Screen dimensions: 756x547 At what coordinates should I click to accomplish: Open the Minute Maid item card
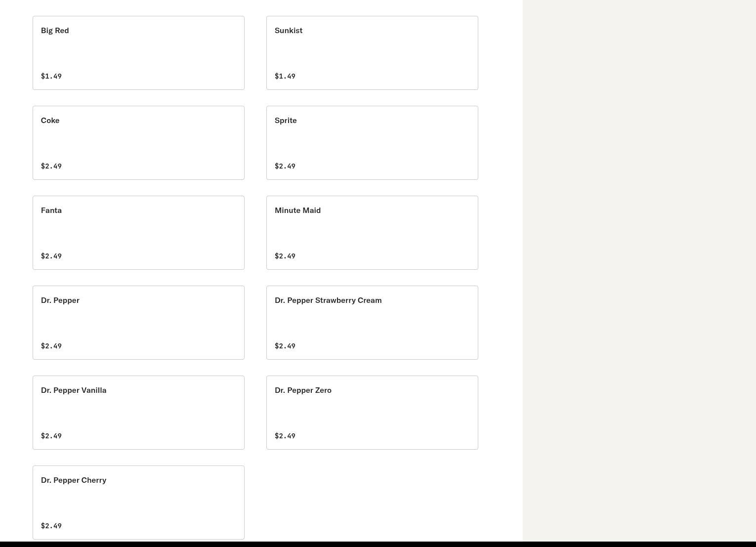tap(372, 233)
